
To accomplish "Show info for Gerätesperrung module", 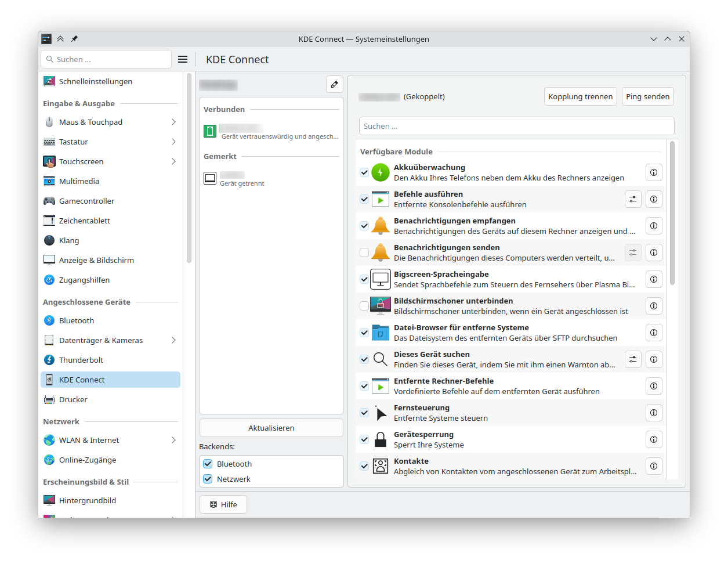I will click(654, 439).
